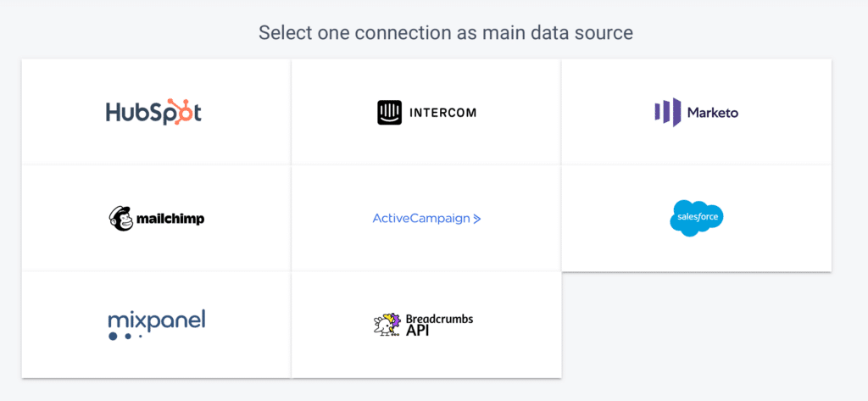Screen dimensions: 868x401
Task: Click the 'Campaign' part of ActiveCampaign
Action: pyautogui.click(x=440, y=219)
